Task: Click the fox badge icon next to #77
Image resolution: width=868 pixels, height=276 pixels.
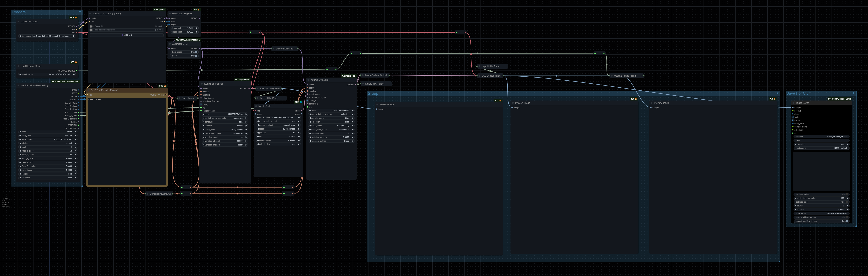Action: pos(198,9)
